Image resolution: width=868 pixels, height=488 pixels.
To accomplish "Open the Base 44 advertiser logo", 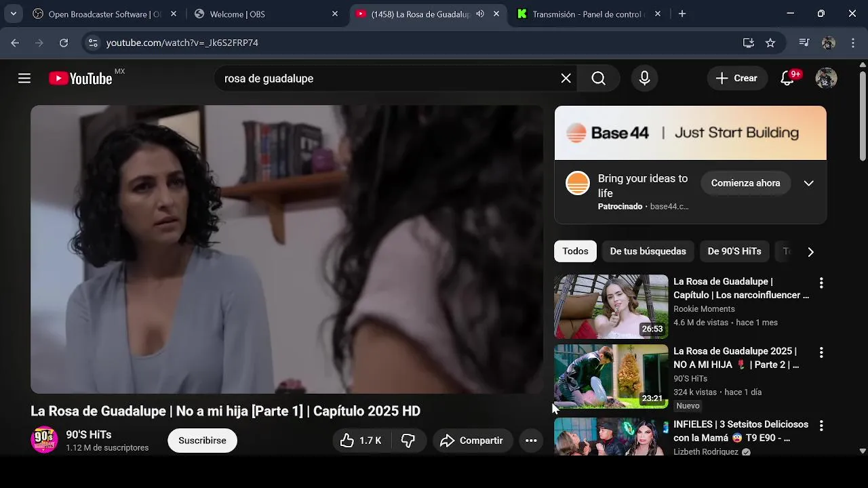I will tap(578, 183).
